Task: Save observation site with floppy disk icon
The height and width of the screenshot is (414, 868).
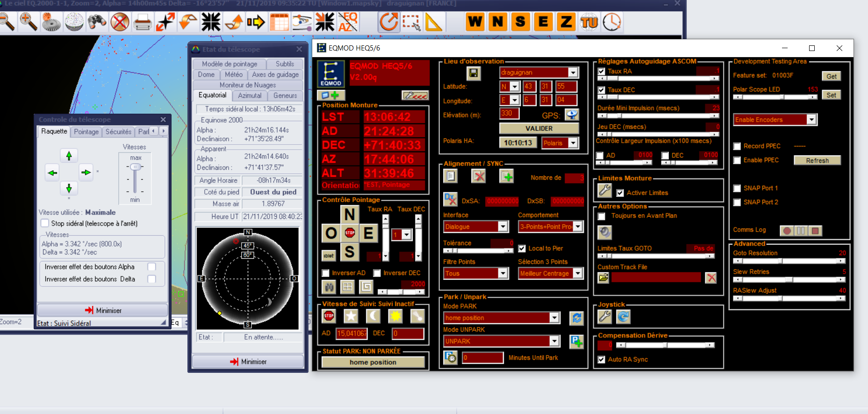Action: click(x=473, y=73)
